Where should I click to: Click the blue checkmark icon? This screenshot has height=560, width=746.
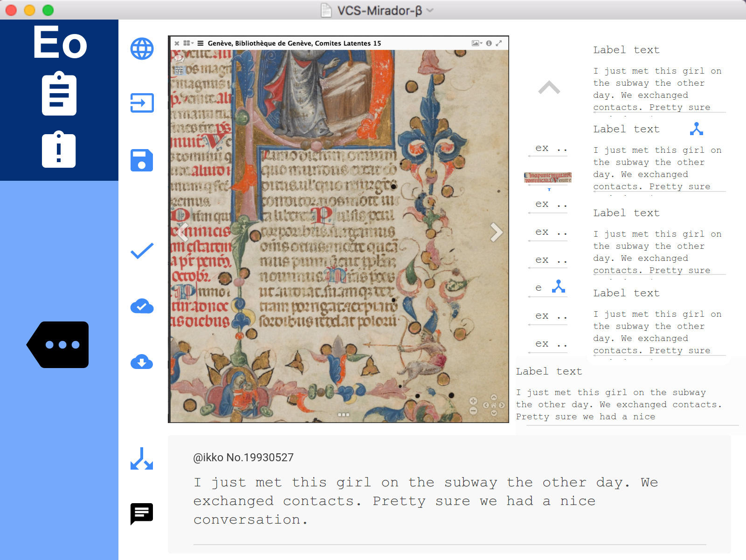click(142, 251)
